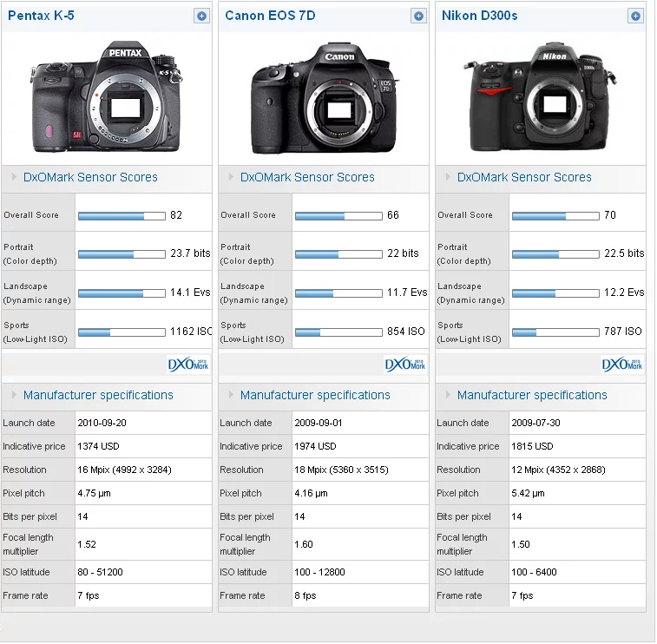Viewport: 657px width, 644px height.
Task: Click Pentax K-5 Sports (Low-Light ISO) label
Action: tap(36, 332)
